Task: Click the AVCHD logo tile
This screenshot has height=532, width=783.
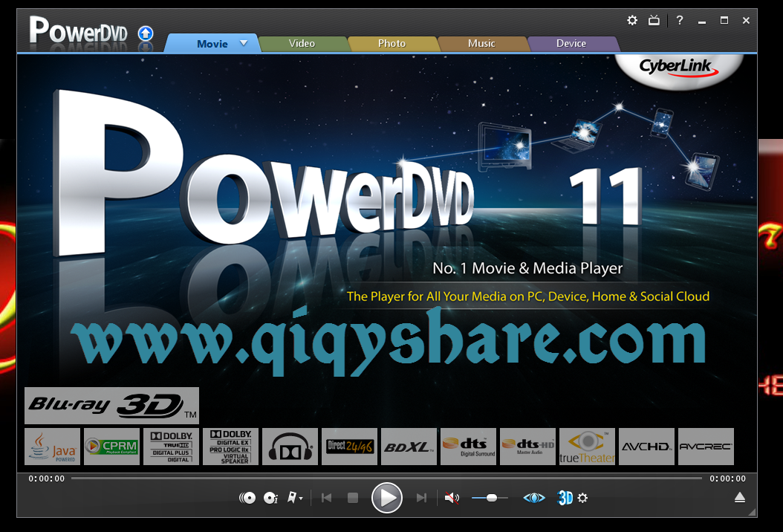Action: 646,447
